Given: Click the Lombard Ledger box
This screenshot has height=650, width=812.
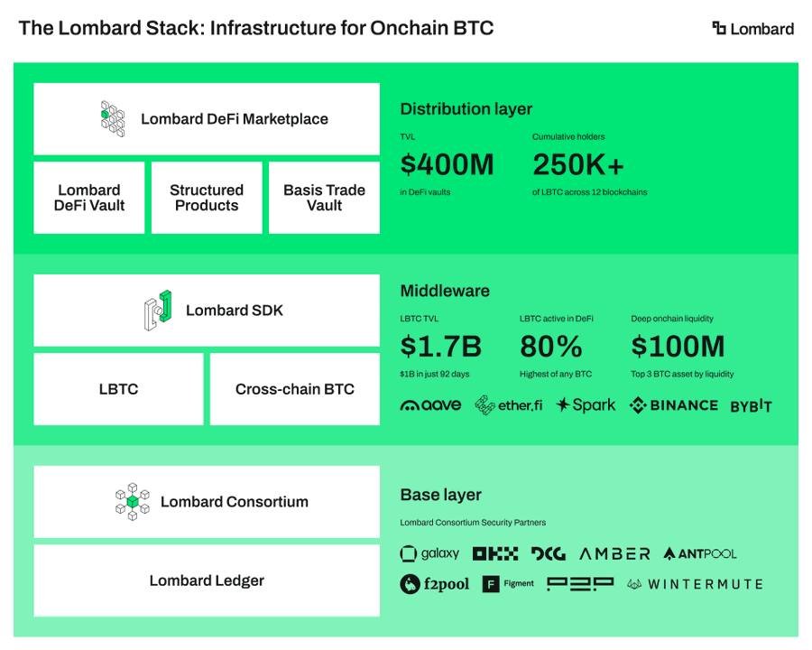Looking at the screenshot, I should [207, 580].
